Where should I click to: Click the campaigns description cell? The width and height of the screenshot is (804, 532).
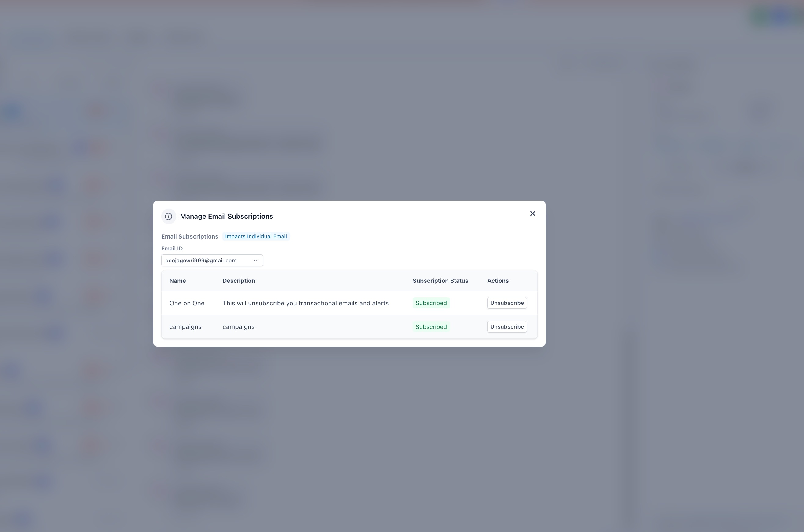click(238, 327)
